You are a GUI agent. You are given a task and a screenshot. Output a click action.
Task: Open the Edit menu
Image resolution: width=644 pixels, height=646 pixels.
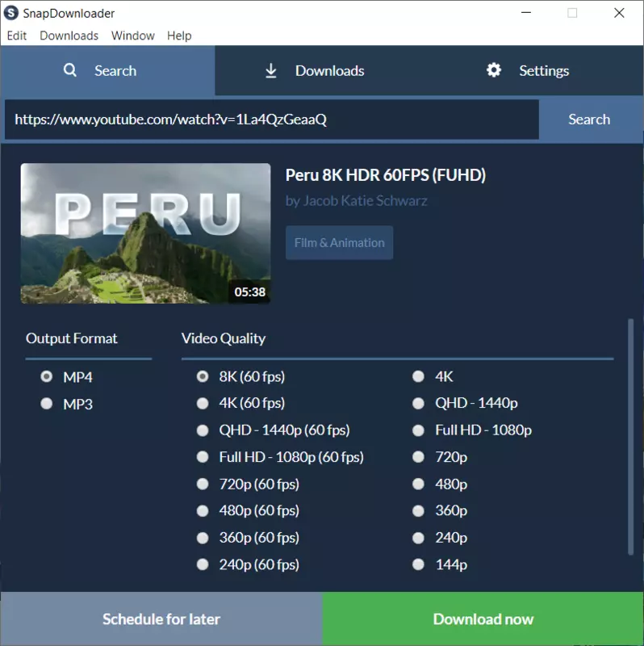click(17, 36)
